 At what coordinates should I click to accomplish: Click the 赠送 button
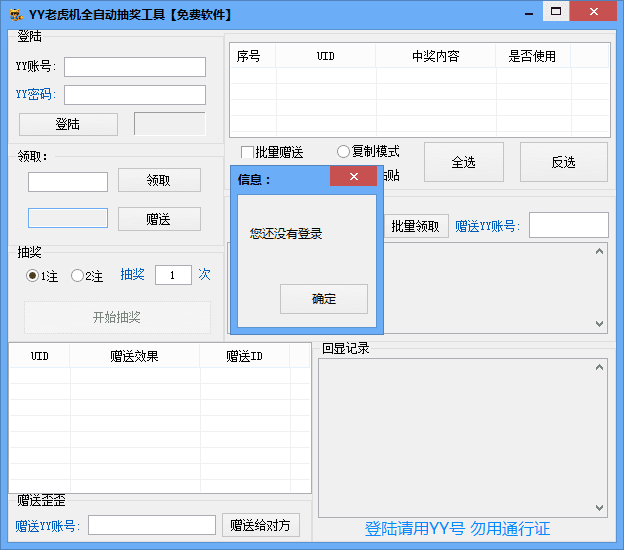point(159,219)
